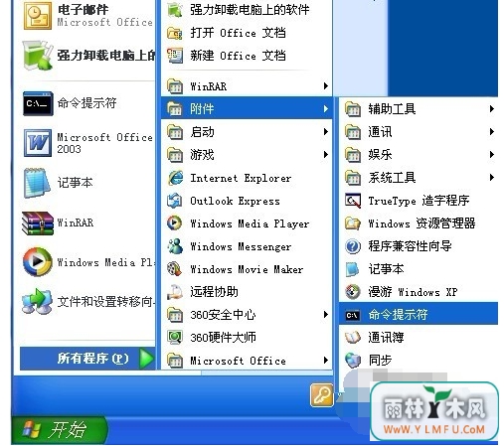Expand the 系统工具 submenu
This screenshot has width=504, height=446.
point(419,178)
